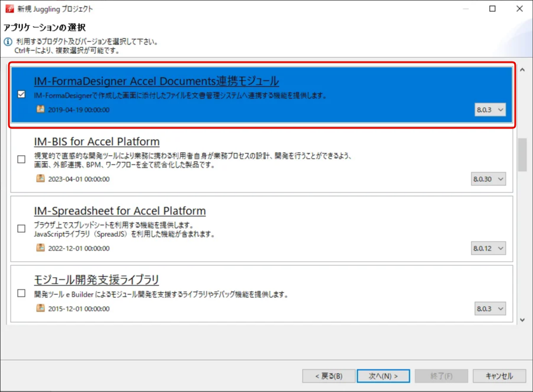Go back with the 戻る(B) button

pos(329,376)
